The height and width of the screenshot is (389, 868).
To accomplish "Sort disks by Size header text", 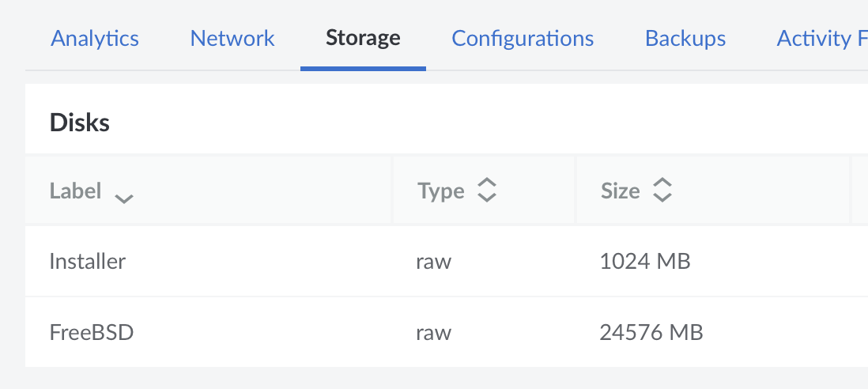I will click(x=620, y=191).
